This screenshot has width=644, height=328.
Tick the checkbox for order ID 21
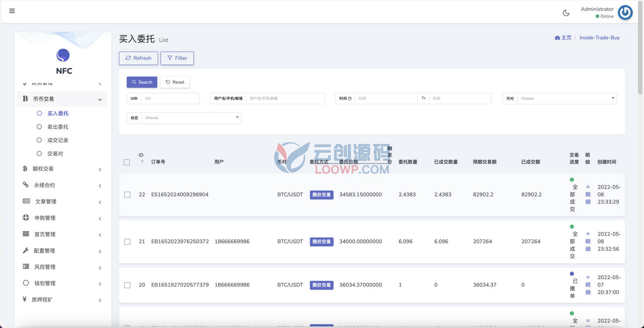pos(127,242)
